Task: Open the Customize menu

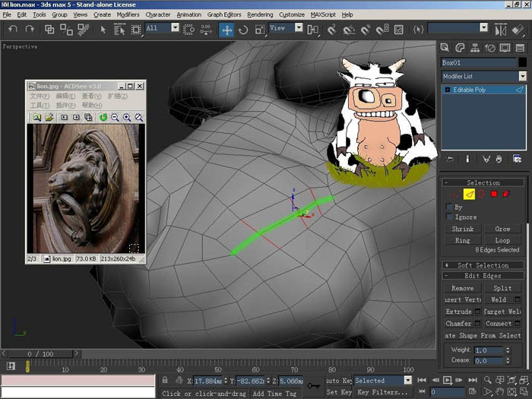Action: point(292,14)
